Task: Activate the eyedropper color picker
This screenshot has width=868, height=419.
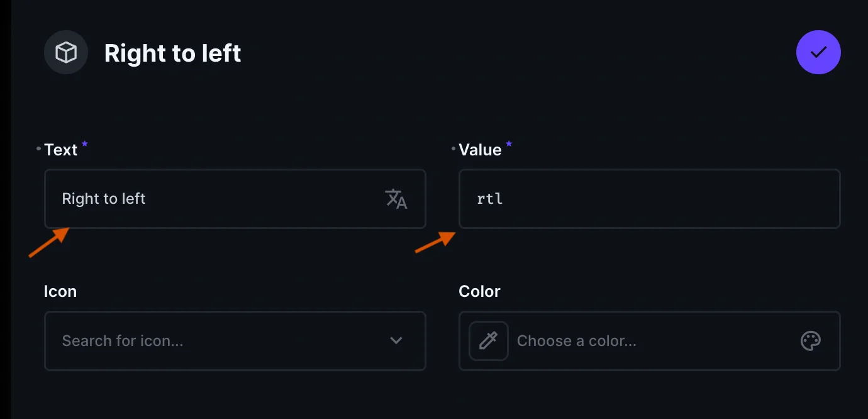Action: coord(489,341)
